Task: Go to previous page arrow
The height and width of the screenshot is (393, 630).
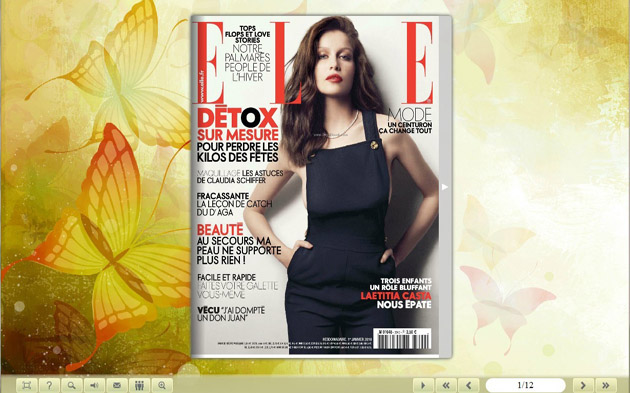Action: tap(469, 385)
